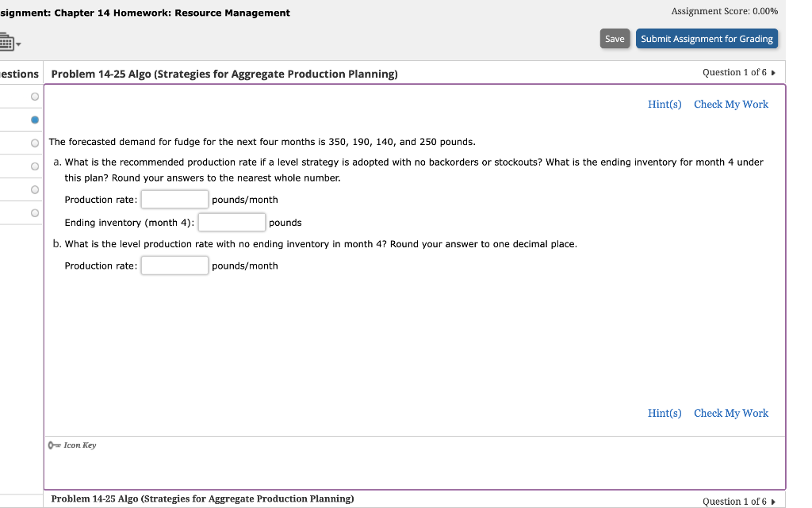Viewport: 812px width, 508px height.
Task: Click the bottom Hint(s) link
Action: (x=665, y=413)
